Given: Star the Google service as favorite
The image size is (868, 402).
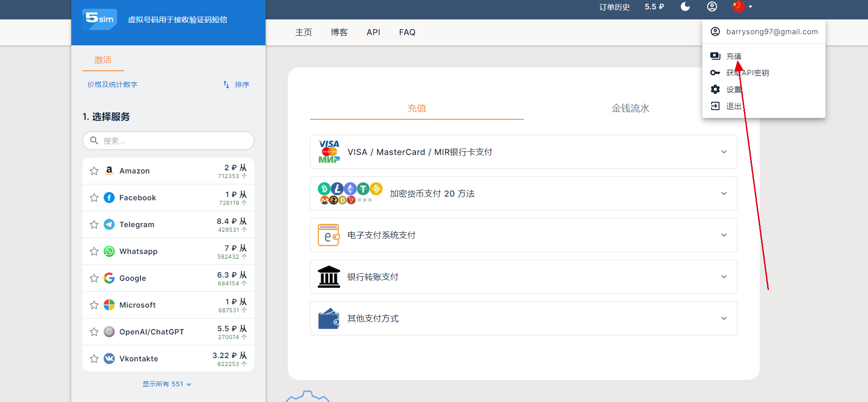Looking at the screenshot, I should pyautogui.click(x=94, y=278).
